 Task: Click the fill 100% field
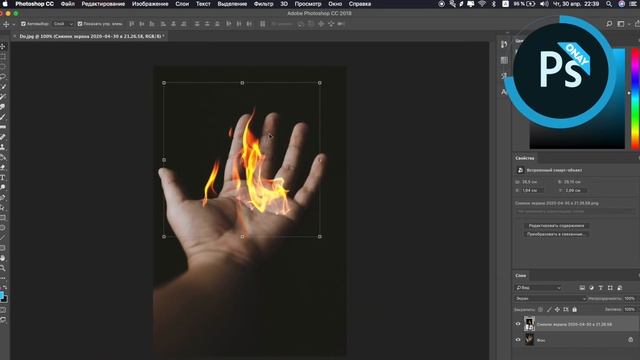(x=629, y=309)
